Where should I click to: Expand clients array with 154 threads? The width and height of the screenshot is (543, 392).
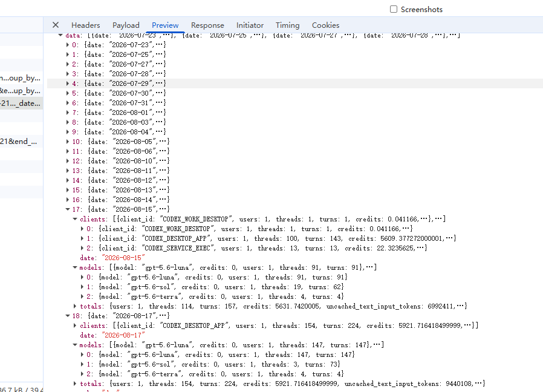[75, 325]
